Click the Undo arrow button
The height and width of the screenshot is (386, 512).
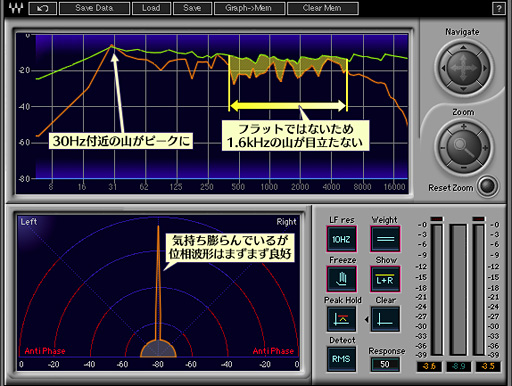(x=43, y=8)
